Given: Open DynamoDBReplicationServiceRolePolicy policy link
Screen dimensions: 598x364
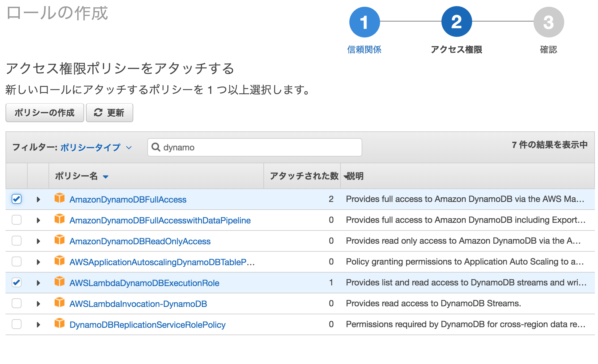Looking at the screenshot, I should point(147,325).
